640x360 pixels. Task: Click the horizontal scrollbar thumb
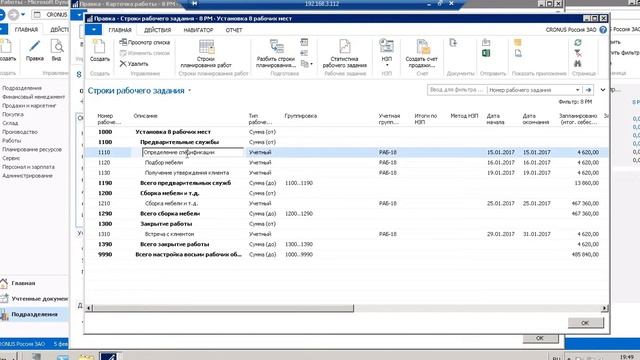pyautogui.click(x=223, y=308)
